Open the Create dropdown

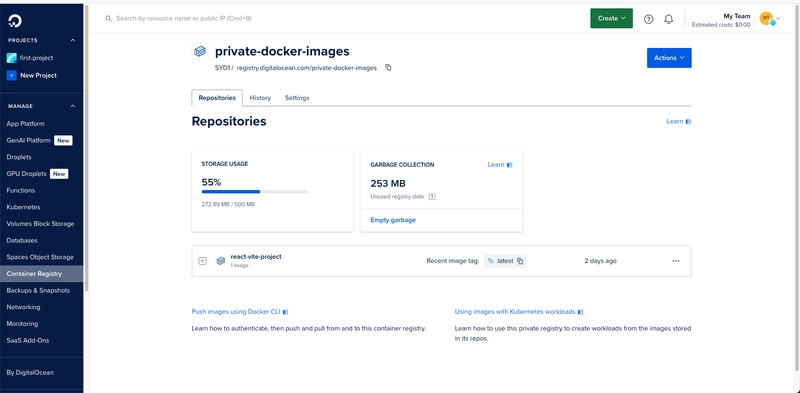click(x=611, y=18)
